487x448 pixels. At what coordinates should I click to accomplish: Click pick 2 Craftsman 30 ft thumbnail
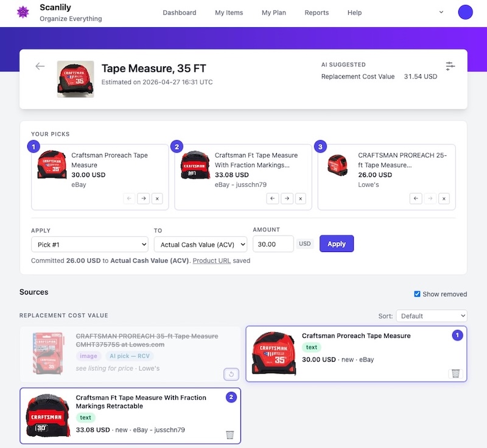pos(195,164)
